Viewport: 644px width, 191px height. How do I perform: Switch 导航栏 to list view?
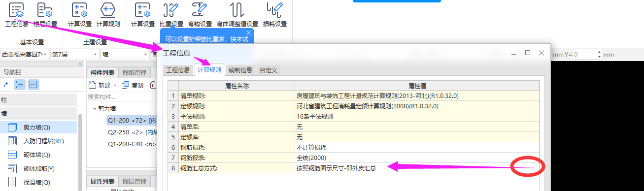pyautogui.click(x=20, y=84)
